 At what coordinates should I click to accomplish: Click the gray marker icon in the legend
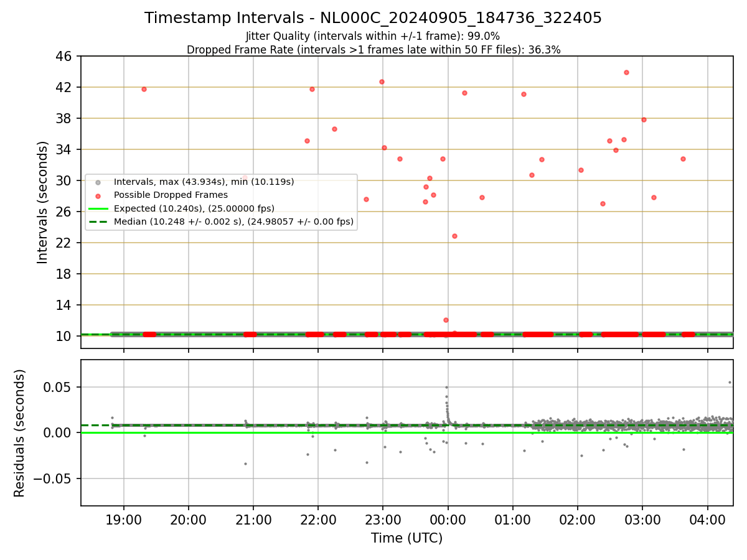(x=98, y=182)
